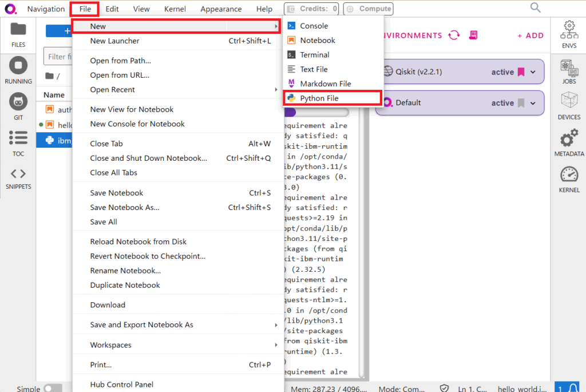Click the Compute button in toolbar
The image size is (586, 392).
click(x=369, y=9)
